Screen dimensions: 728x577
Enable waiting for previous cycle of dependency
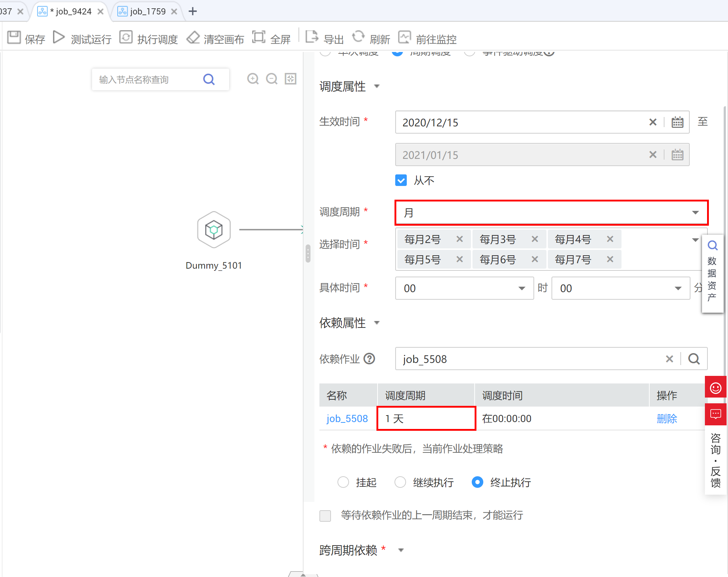click(325, 516)
